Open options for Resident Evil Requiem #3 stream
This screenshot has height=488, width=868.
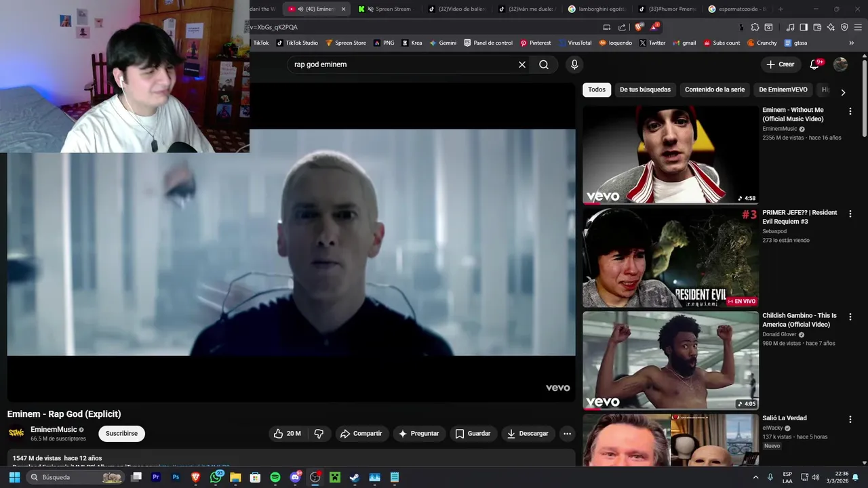tap(850, 213)
